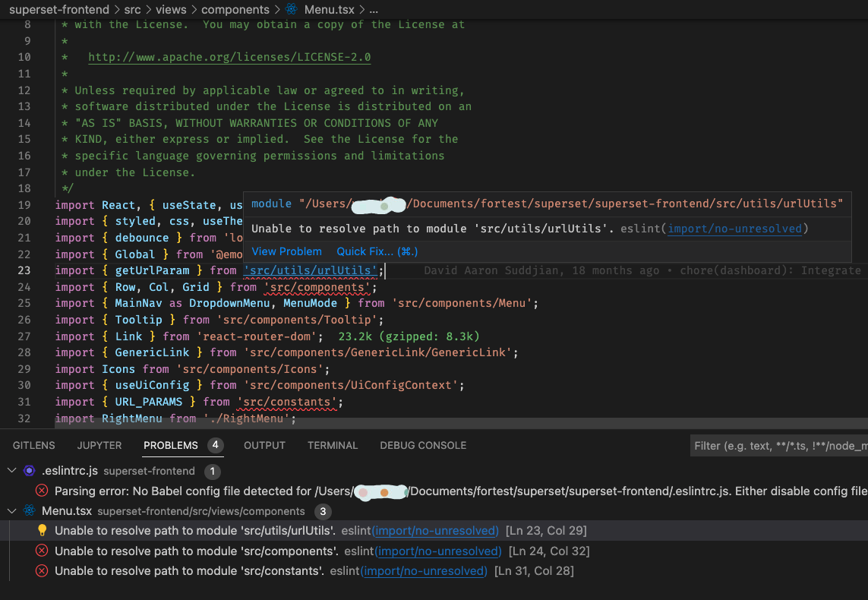Screen dimensions: 868x600
Task: Open the DEBUG CONSOLE tab
Action: coord(423,446)
